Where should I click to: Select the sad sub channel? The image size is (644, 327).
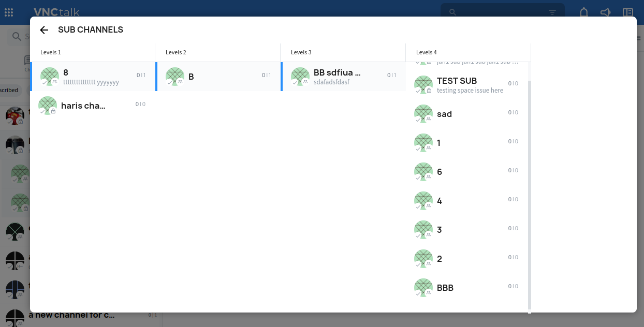click(444, 114)
